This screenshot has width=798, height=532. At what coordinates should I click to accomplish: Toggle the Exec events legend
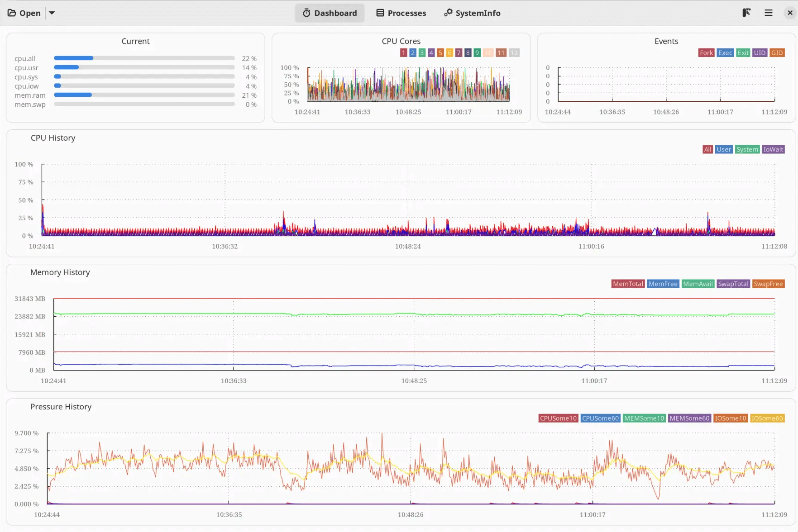point(725,53)
